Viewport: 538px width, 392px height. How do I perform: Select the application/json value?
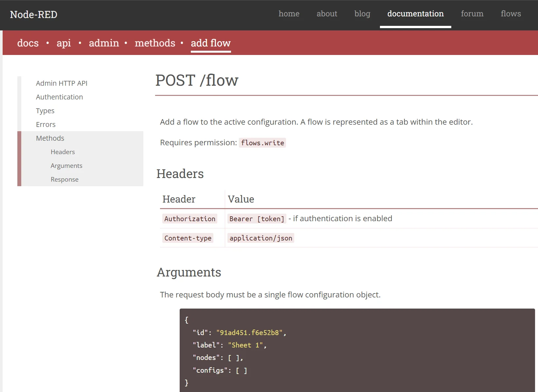[261, 238]
